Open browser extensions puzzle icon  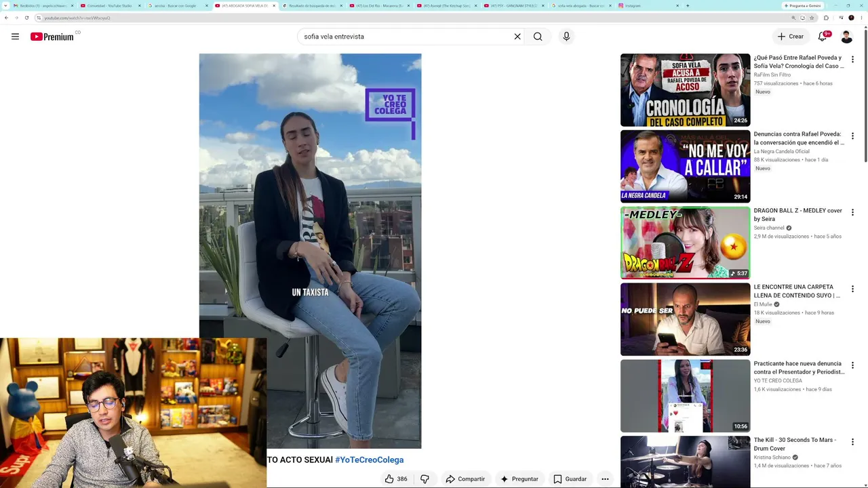pyautogui.click(x=826, y=18)
